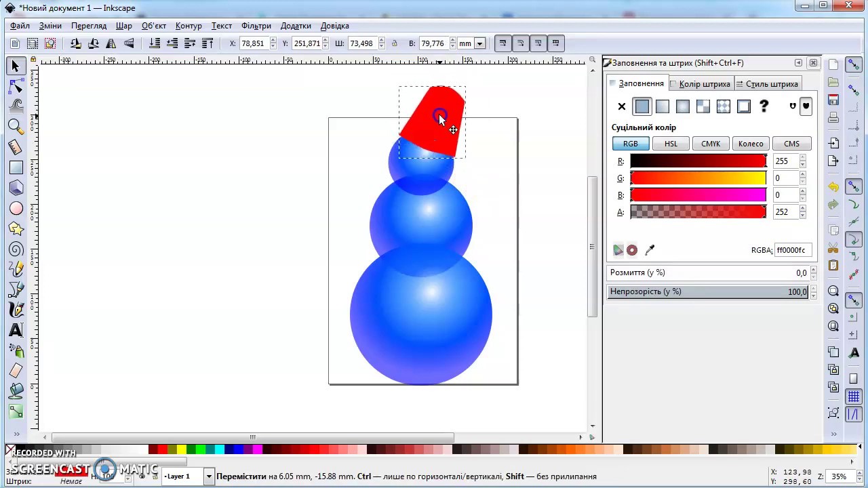868x488 pixels.
Task: Rotate selection 90° counter-clockwise toolbar icon
Action: tap(75, 43)
